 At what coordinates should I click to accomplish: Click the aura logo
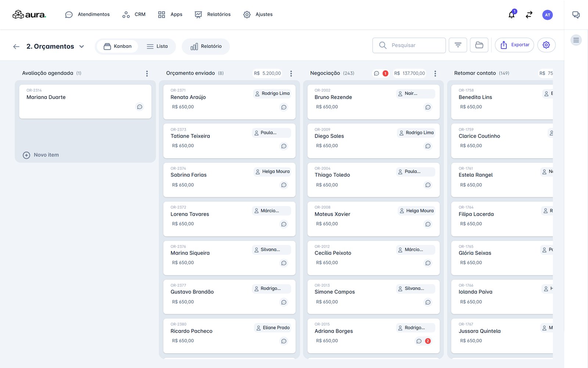click(x=29, y=15)
